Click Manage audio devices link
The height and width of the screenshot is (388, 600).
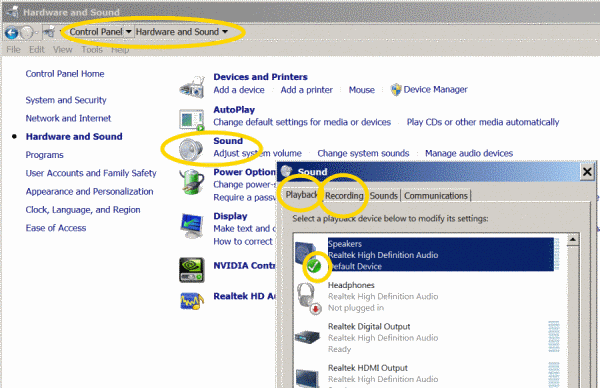469,153
